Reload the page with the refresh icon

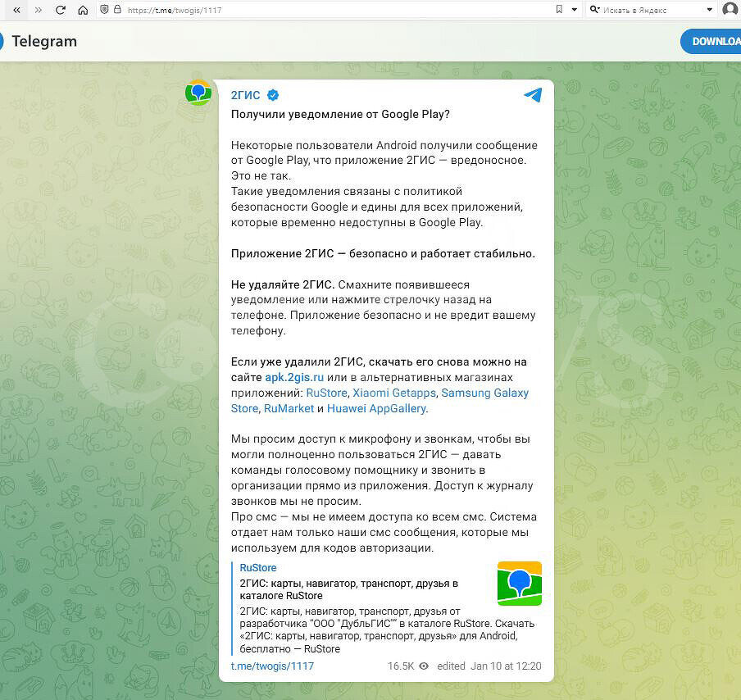pyautogui.click(x=60, y=10)
